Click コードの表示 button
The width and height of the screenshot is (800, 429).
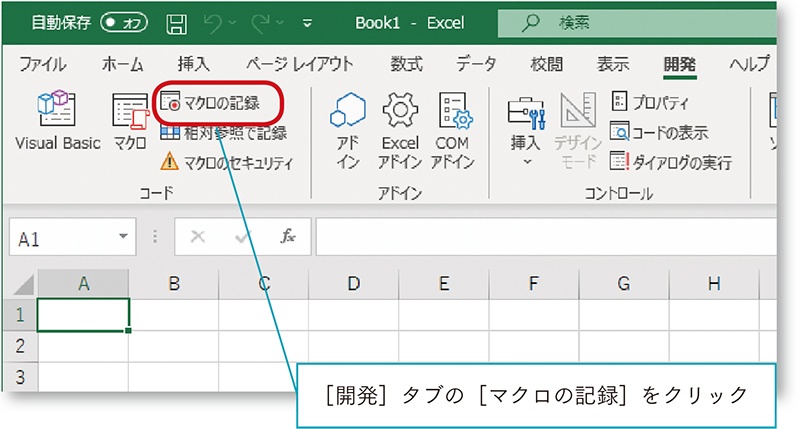(x=660, y=132)
